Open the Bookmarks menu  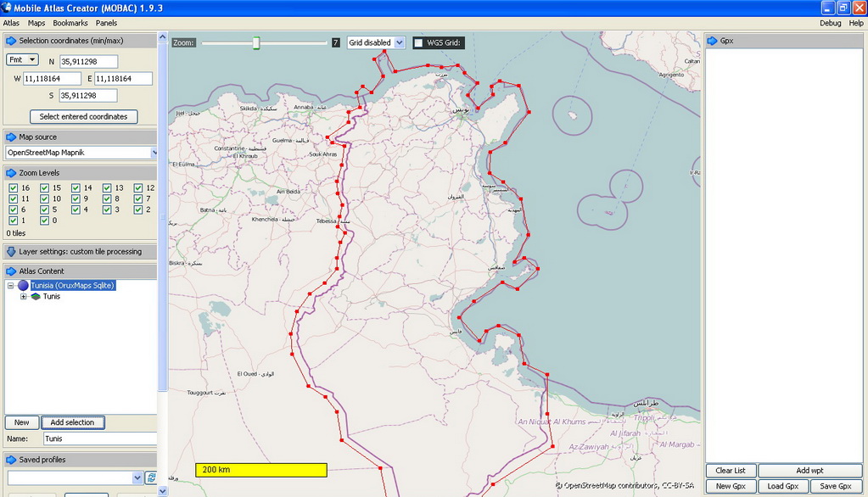click(x=70, y=23)
